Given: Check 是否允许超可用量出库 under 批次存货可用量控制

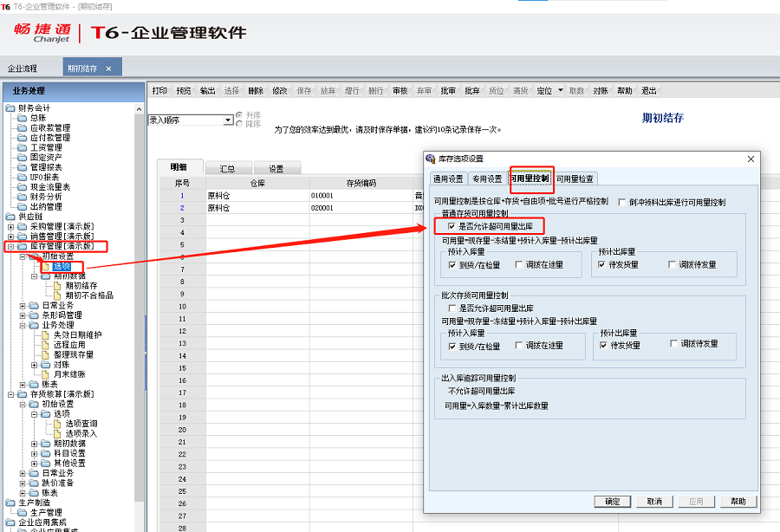Looking at the screenshot, I should pos(452,308).
